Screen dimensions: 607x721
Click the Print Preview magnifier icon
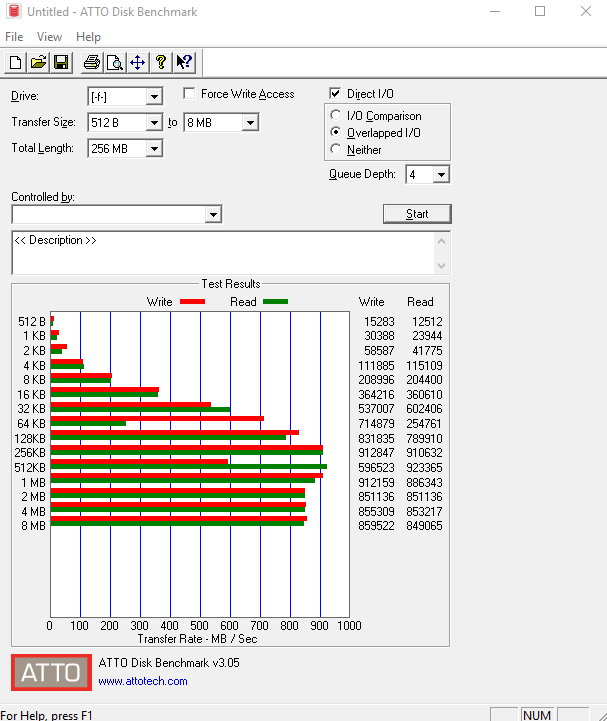115,62
